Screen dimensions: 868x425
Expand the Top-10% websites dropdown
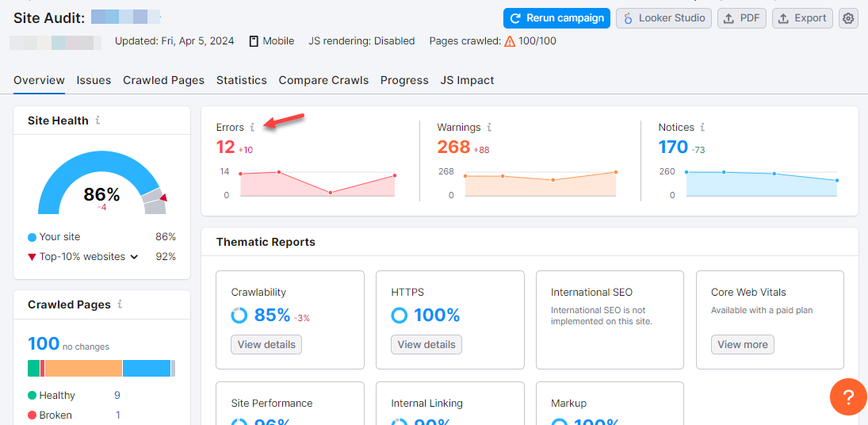(134, 257)
